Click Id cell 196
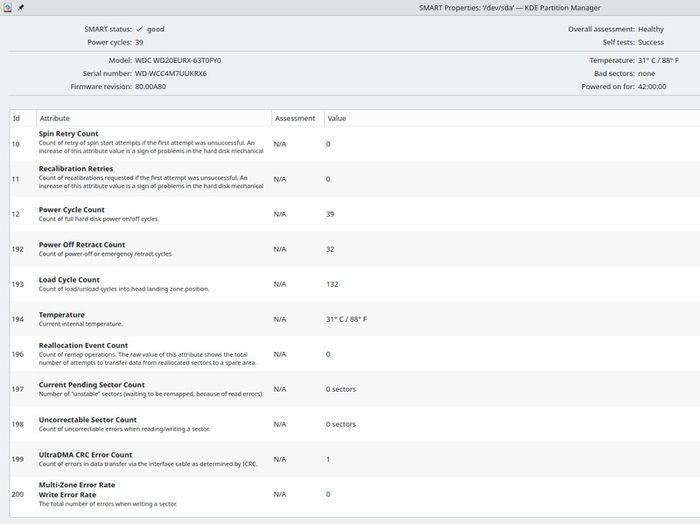Screen dimensions: 700x524 [17, 354]
